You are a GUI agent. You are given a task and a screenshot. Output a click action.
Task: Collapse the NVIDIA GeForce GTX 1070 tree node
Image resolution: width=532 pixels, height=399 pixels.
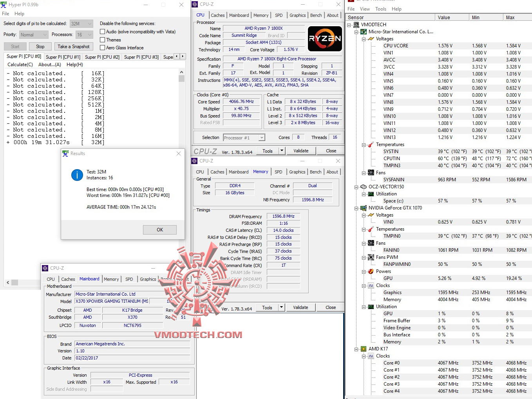point(356,208)
